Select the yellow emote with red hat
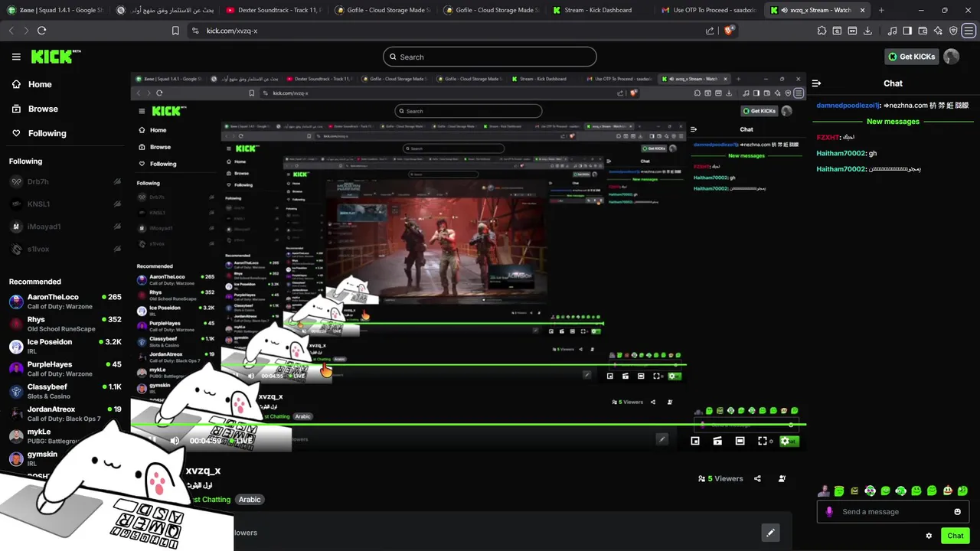This screenshot has width=980, height=551. [x=947, y=491]
